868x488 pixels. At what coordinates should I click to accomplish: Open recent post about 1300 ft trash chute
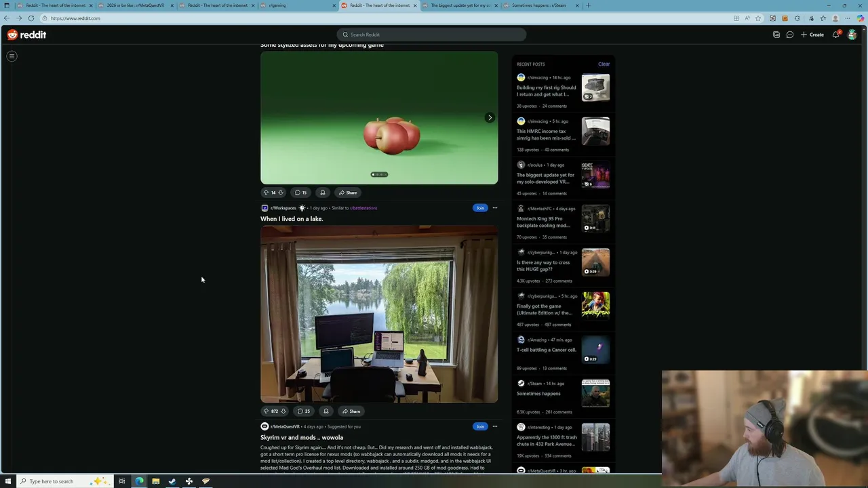point(547,441)
